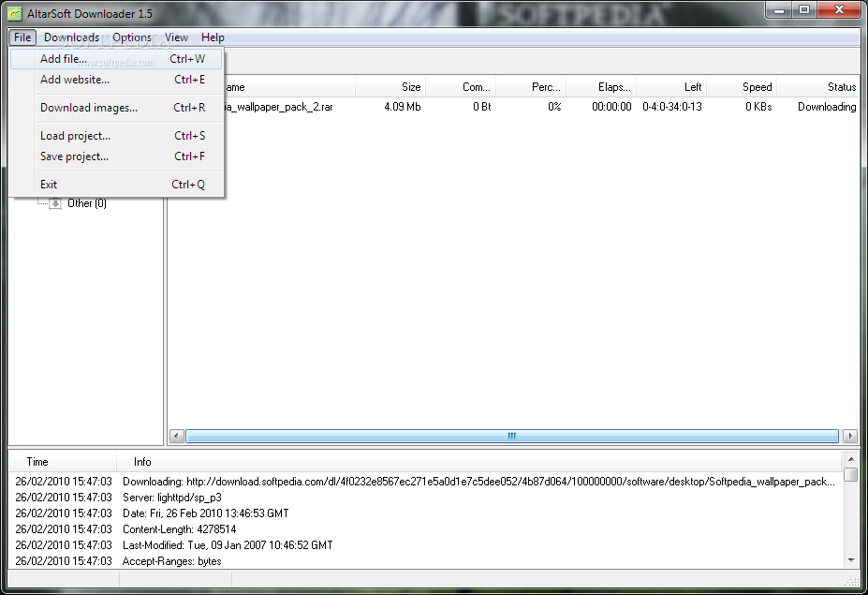Select the Accept-Ranges: bytes log entry
Viewport: 868px width, 595px height.
point(426,561)
